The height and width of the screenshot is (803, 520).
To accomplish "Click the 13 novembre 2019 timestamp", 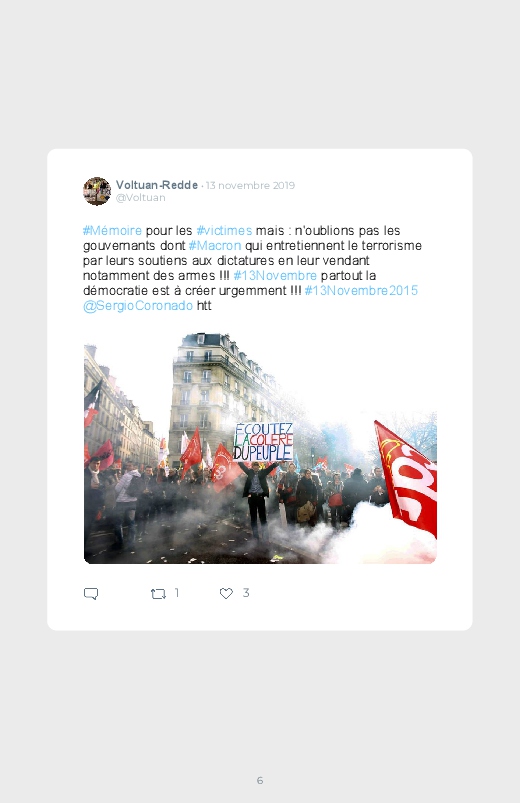I will [250, 185].
